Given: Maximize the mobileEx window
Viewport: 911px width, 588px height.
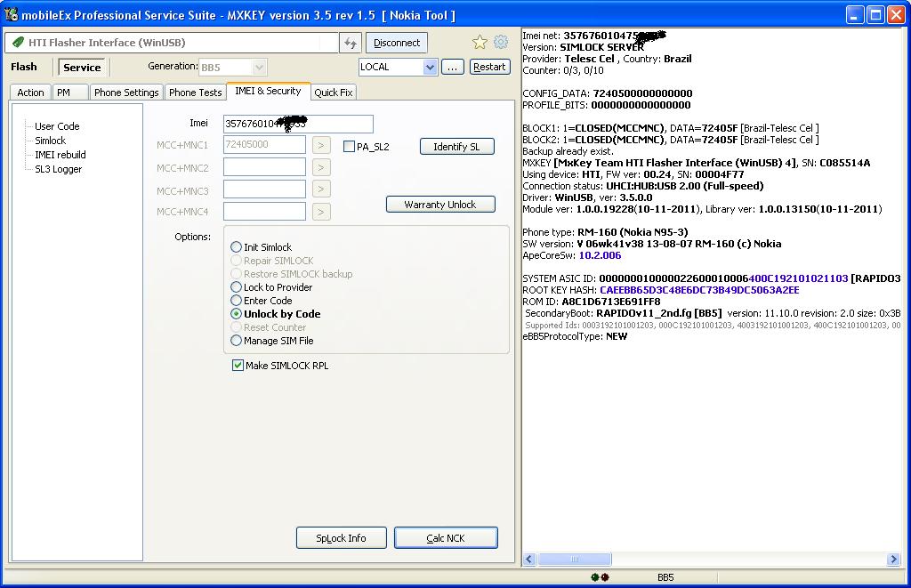Looking at the screenshot, I should pyautogui.click(x=875, y=15).
